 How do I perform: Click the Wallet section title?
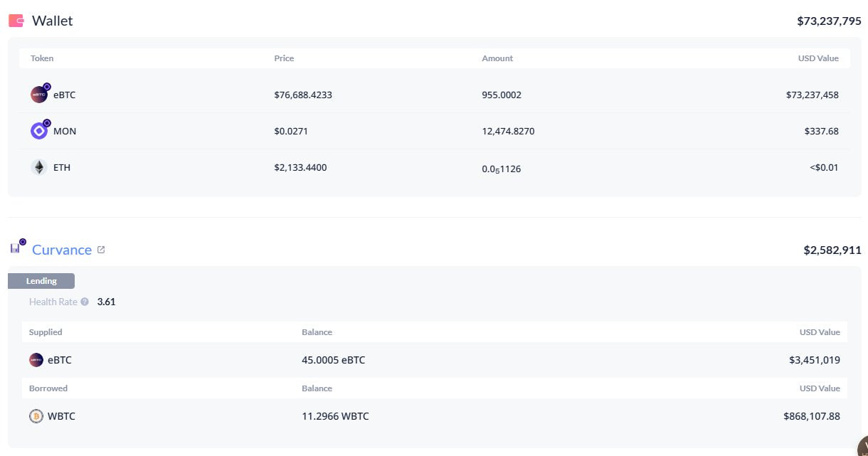(x=53, y=21)
